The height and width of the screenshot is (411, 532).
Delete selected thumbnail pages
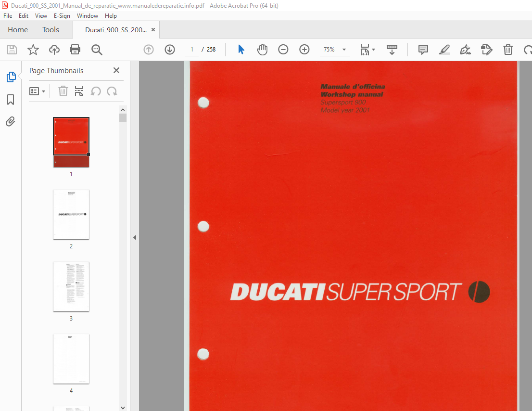tap(63, 91)
